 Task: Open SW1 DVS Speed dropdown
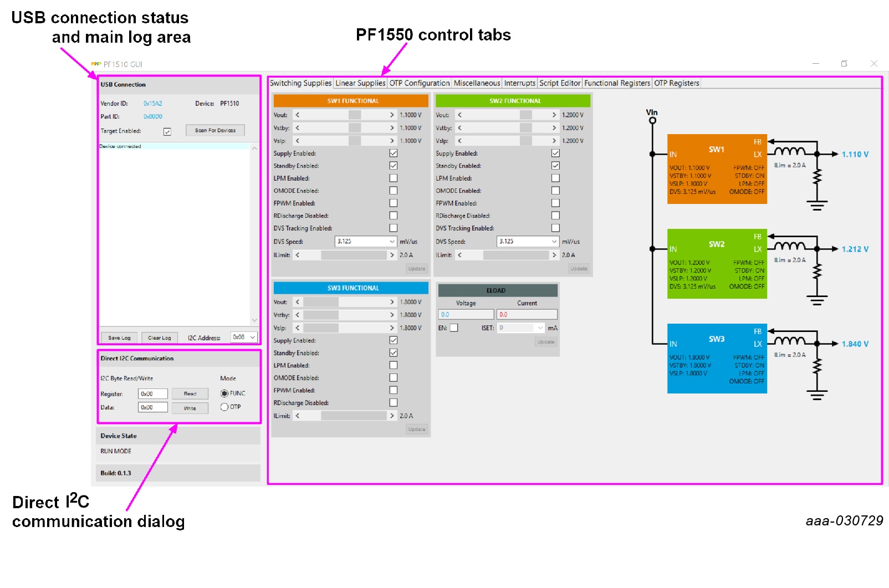(x=392, y=242)
